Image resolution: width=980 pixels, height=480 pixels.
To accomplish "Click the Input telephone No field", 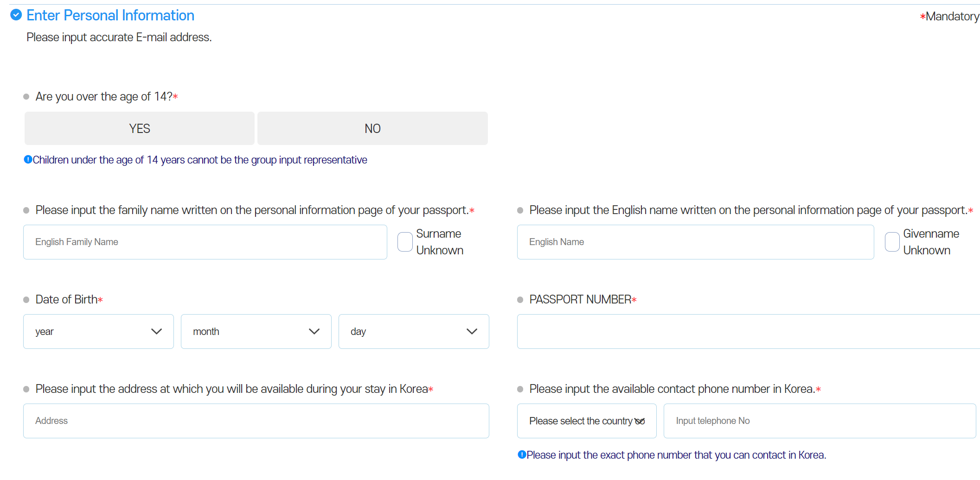I will coord(819,421).
